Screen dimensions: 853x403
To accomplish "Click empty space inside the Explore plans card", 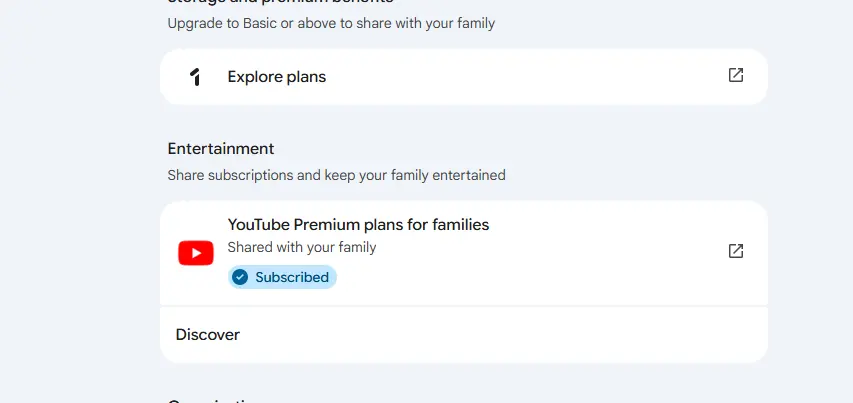I will pyautogui.click(x=517, y=77).
